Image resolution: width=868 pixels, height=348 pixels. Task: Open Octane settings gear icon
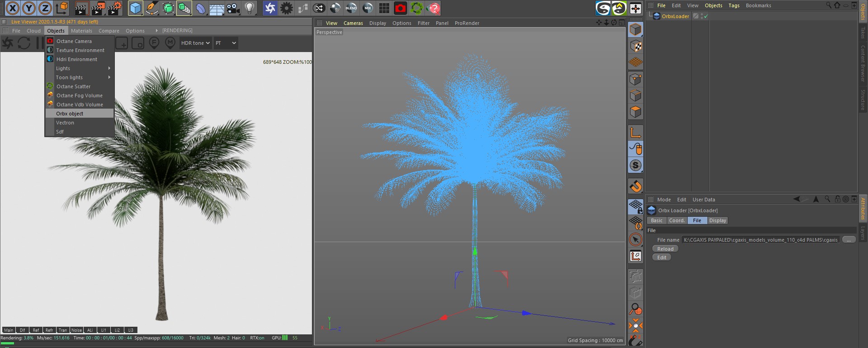[x=286, y=8]
